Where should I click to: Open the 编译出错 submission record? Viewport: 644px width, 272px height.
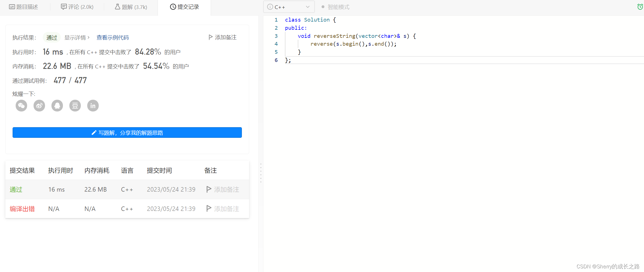(x=22, y=209)
